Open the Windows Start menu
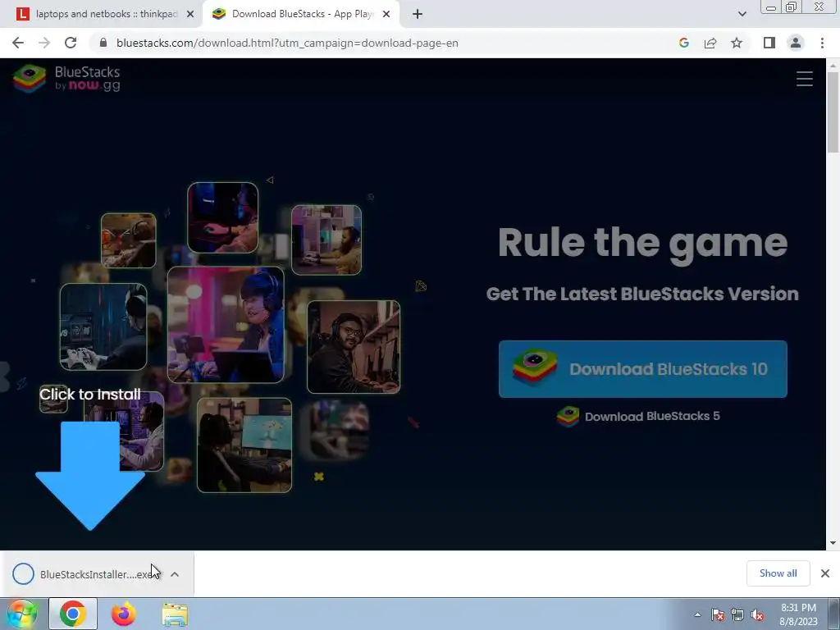Image resolution: width=840 pixels, height=630 pixels. coord(22,614)
